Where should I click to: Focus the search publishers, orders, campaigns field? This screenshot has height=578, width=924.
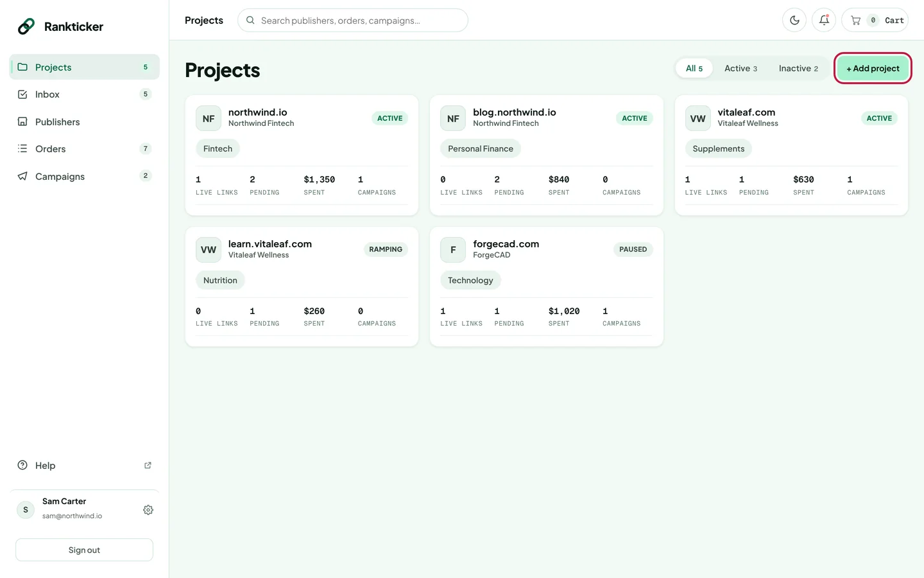[353, 20]
